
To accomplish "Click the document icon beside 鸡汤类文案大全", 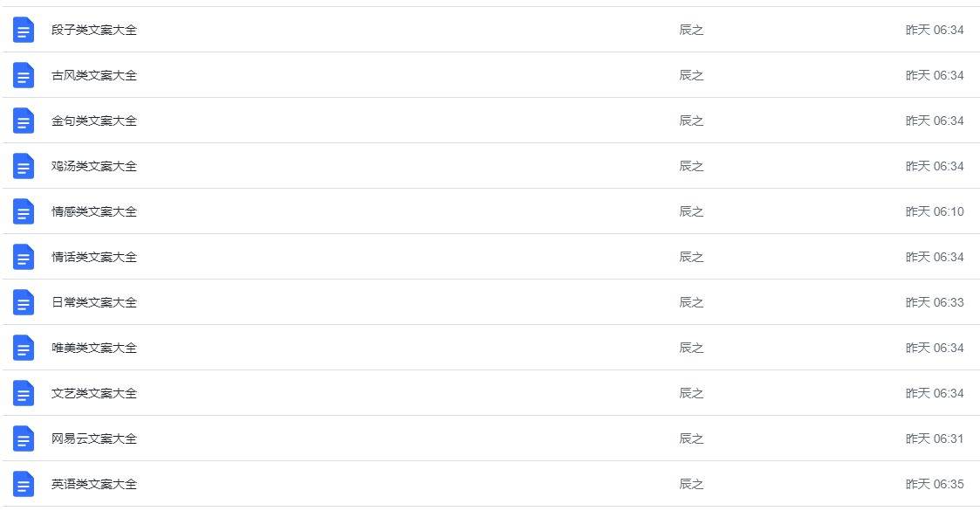I will pyautogui.click(x=24, y=166).
